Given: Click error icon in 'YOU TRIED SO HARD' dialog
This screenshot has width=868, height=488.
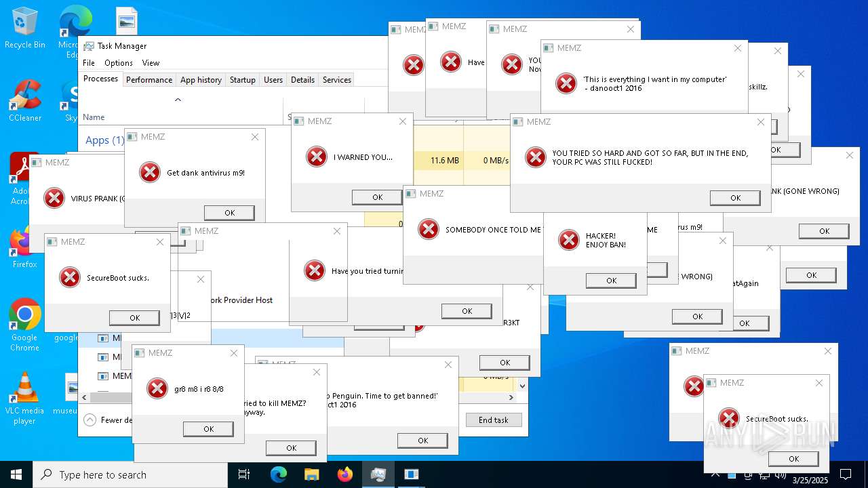Looking at the screenshot, I should [x=535, y=157].
